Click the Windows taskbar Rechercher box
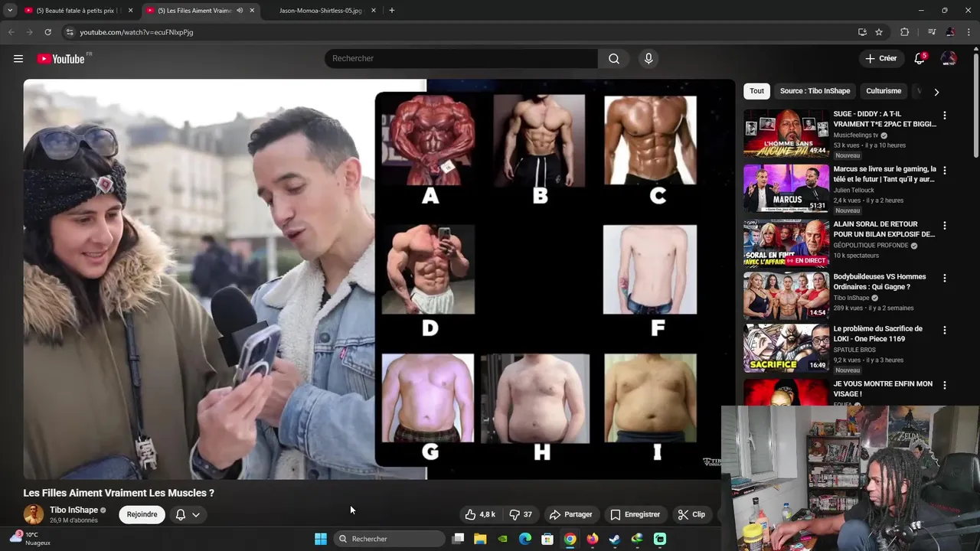The width and height of the screenshot is (980, 551). tap(389, 539)
